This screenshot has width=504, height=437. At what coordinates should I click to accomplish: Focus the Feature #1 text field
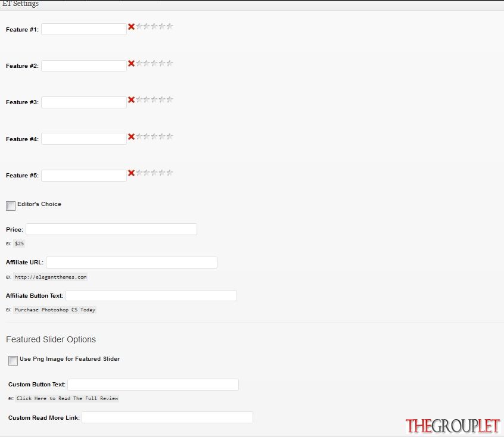pyautogui.click(x=84, y=29)
